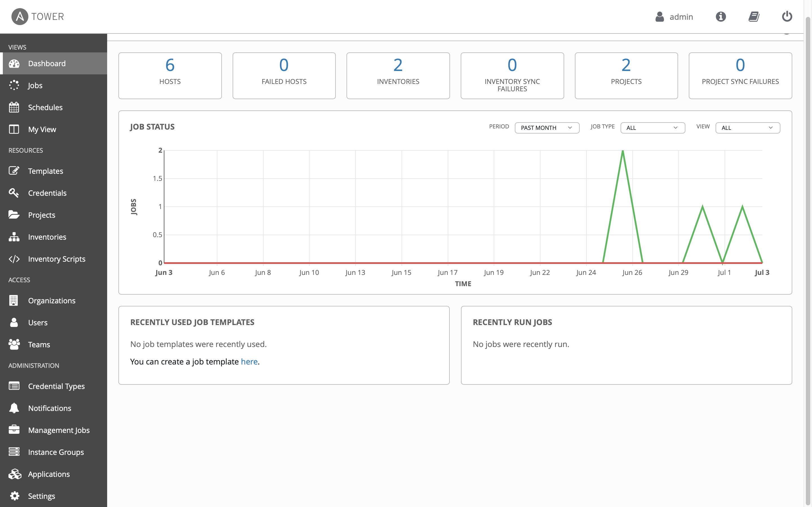
Task: Open Failed Hosts summary card
Action: click(284, 75)
